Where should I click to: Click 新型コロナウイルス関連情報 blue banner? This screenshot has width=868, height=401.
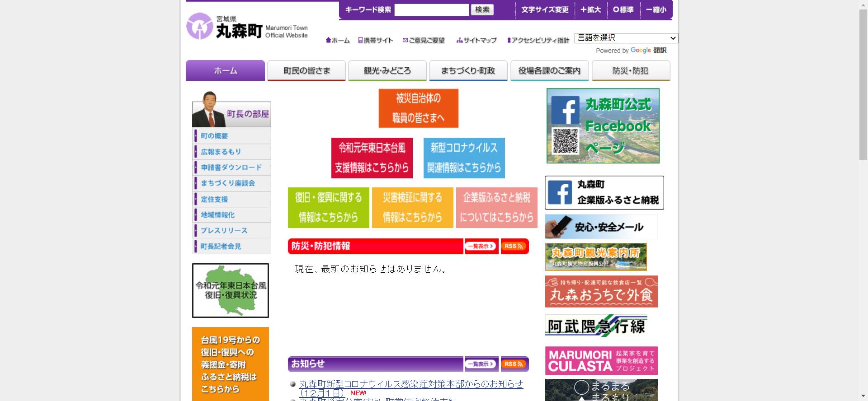point(464,158)
